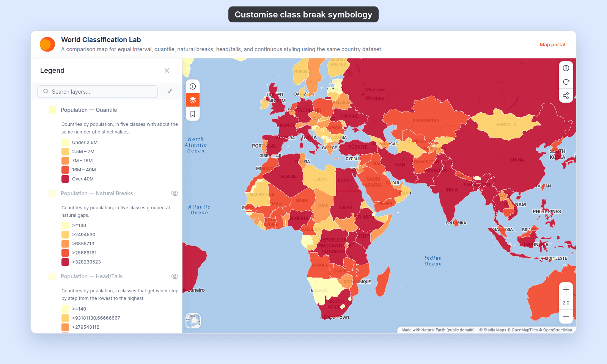Click the refresh map icon
The height and width of the screenshot is (364, 607).
[566, 82]
